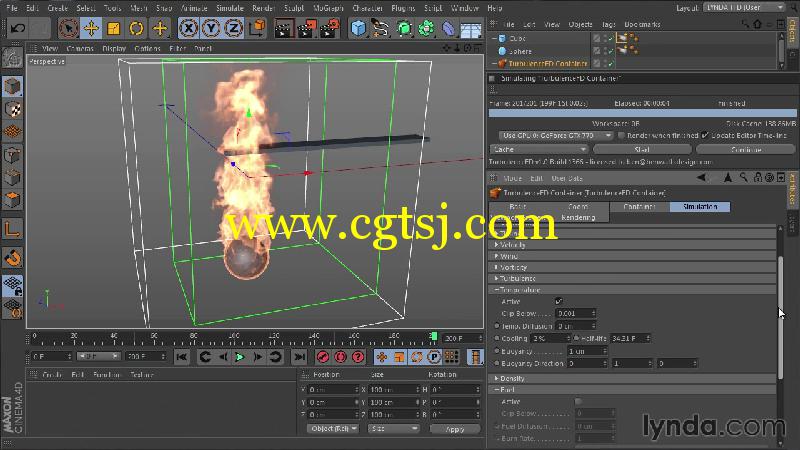
Task: Switch to the Rendering tab
Action: (578, 217)
